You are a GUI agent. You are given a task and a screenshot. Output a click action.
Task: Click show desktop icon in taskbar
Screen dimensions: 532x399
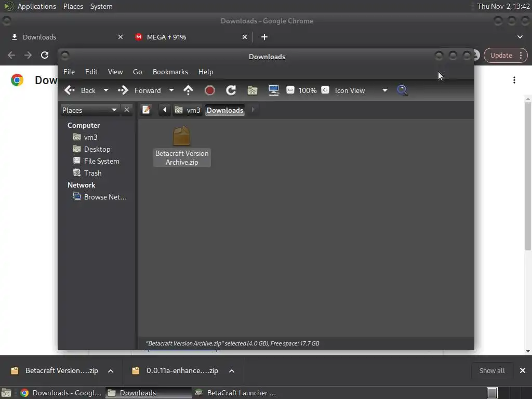[x=6, y=393]
